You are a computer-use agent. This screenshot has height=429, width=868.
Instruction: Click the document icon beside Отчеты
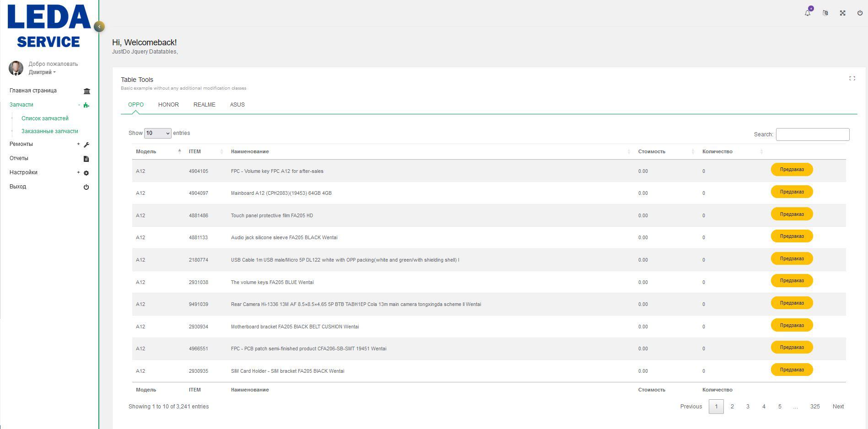click(x=86, y=159)
